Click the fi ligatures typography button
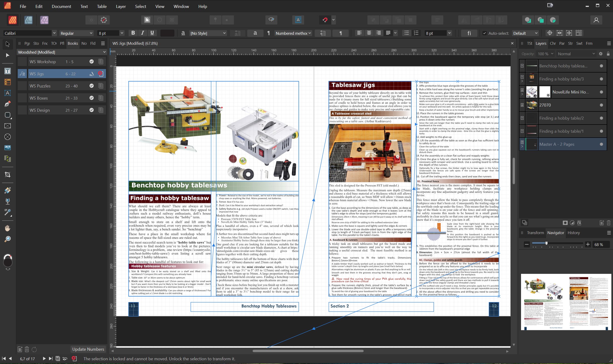This screenshot has height=364, width=613. tap(469, 33)
